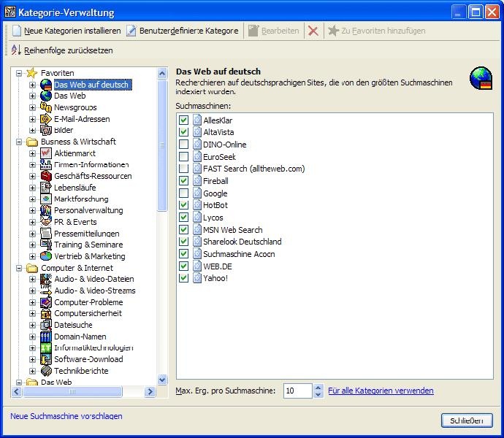Select Computer & Internet folder
Screen dimensions: 504x438
[77, 268]
